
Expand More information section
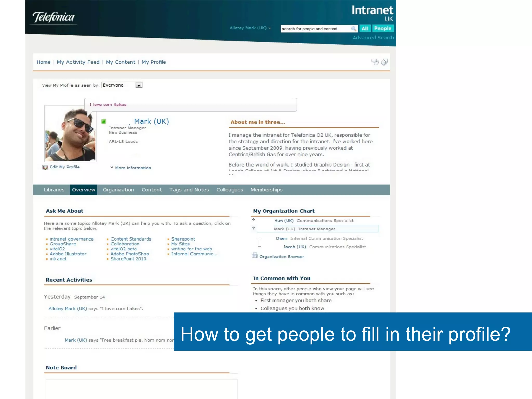pyautogui.click(x=131, y=168)
